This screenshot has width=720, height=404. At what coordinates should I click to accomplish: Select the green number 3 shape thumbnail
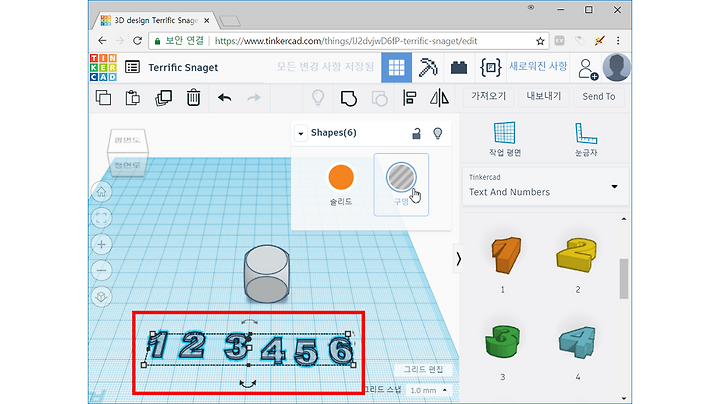pyautogui.click(x=503, y=341)
